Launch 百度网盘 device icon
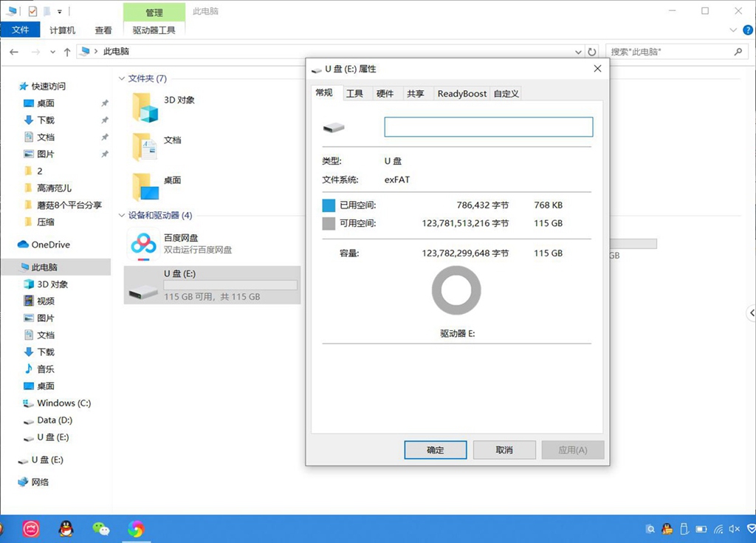 [x=143, y=245]
